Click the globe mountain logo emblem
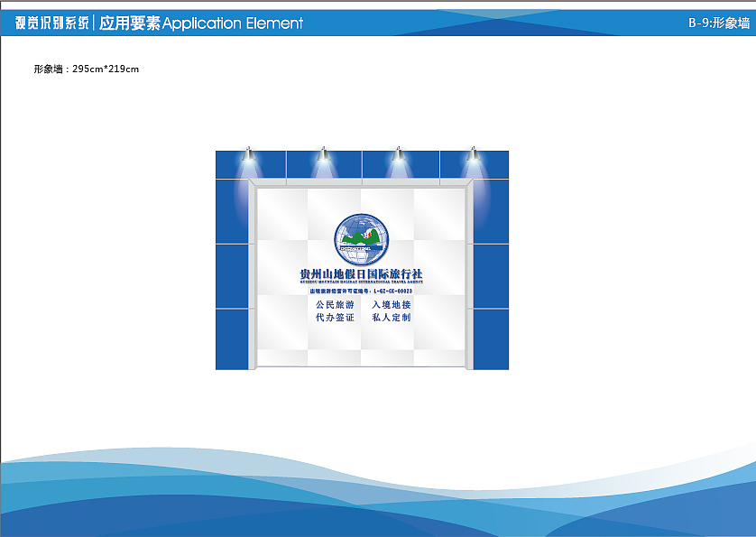The image size is (756, 537). tap(361, 239)
